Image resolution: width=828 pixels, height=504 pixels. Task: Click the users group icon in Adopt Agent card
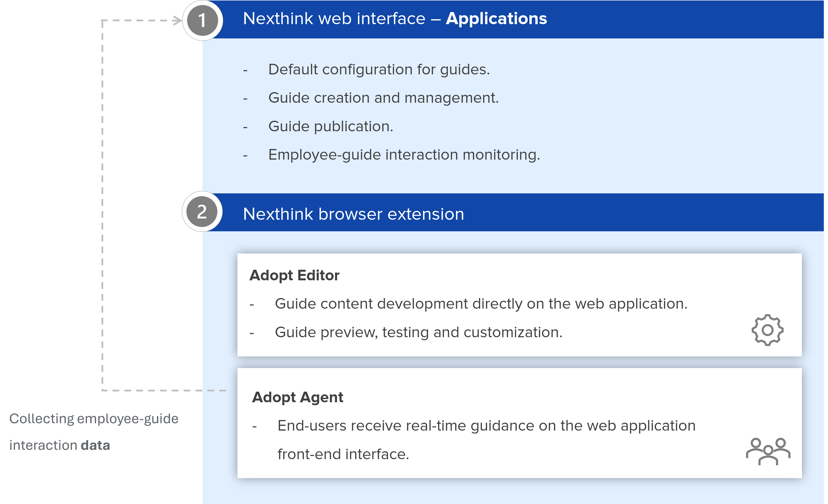tap(768, 451)
